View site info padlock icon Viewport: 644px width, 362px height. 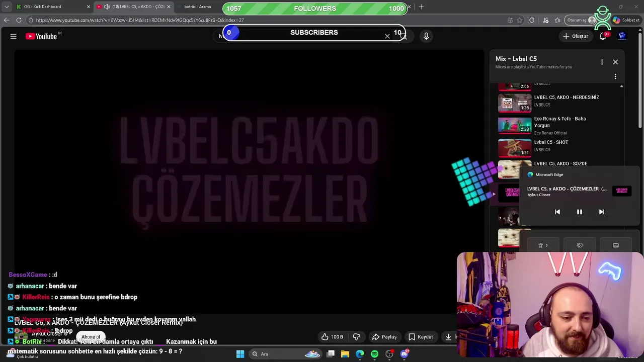point(31,20)
